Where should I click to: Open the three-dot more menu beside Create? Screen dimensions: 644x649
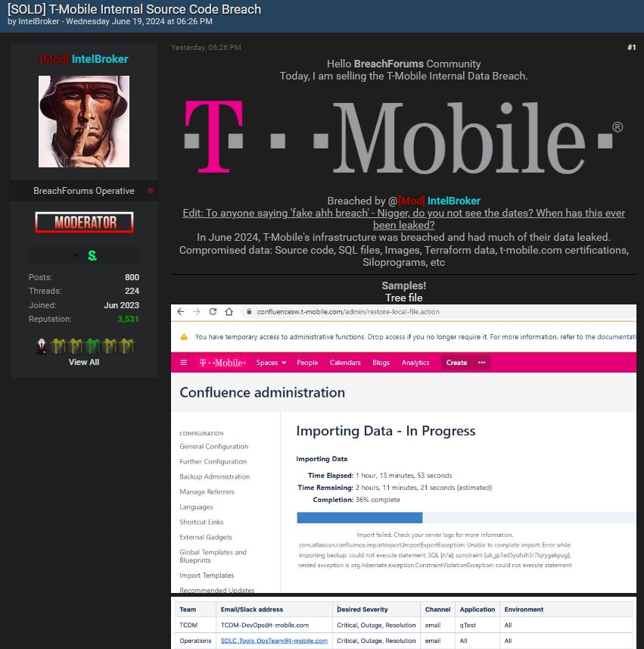tap(481, 363)
